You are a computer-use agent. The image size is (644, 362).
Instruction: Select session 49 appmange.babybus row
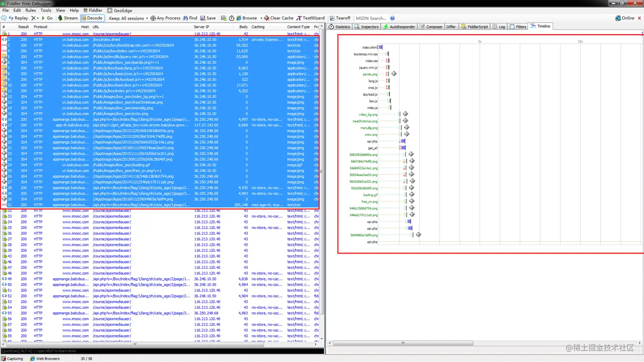point(160,279)
